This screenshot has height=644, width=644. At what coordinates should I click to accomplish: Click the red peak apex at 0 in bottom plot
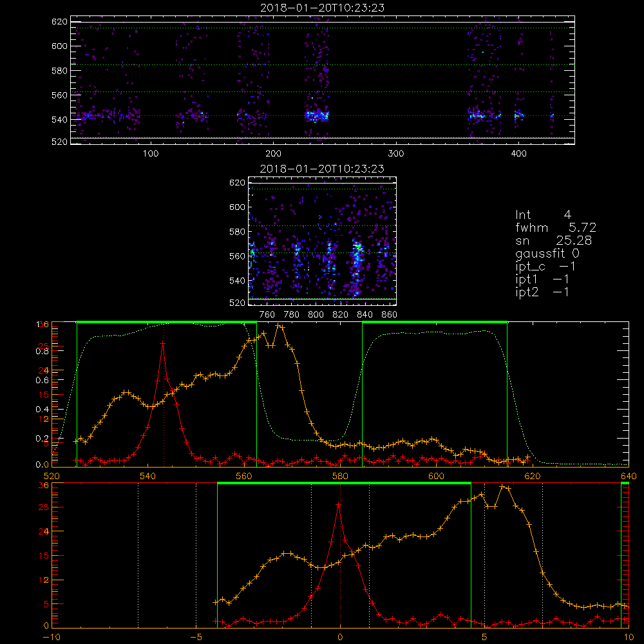pyautogui.click(x=339, y=504)
